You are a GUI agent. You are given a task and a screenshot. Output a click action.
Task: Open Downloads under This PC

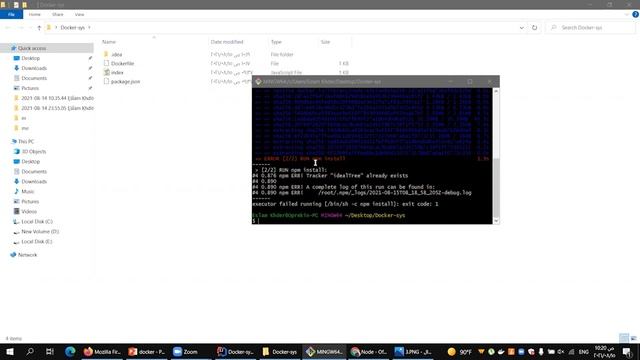click(34, 182)
